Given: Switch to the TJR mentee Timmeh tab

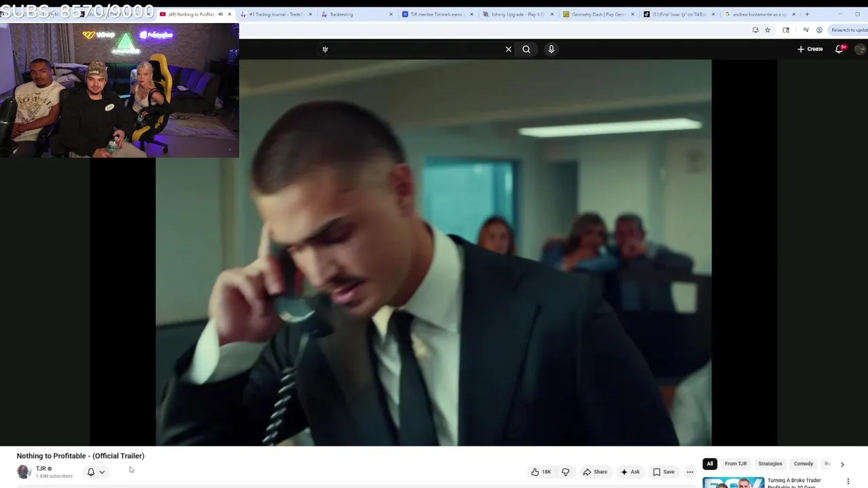Looking at the screenshot, I should pyautogui.click(x=437, y=14).
